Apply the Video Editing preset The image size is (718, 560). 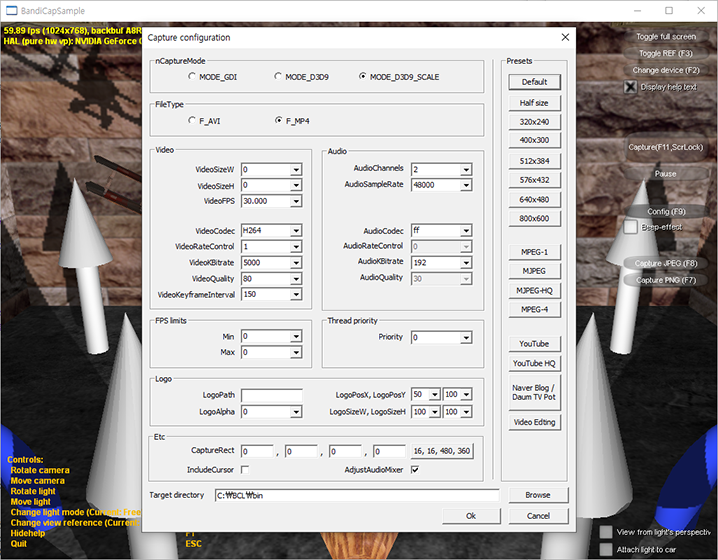(534, 422)
